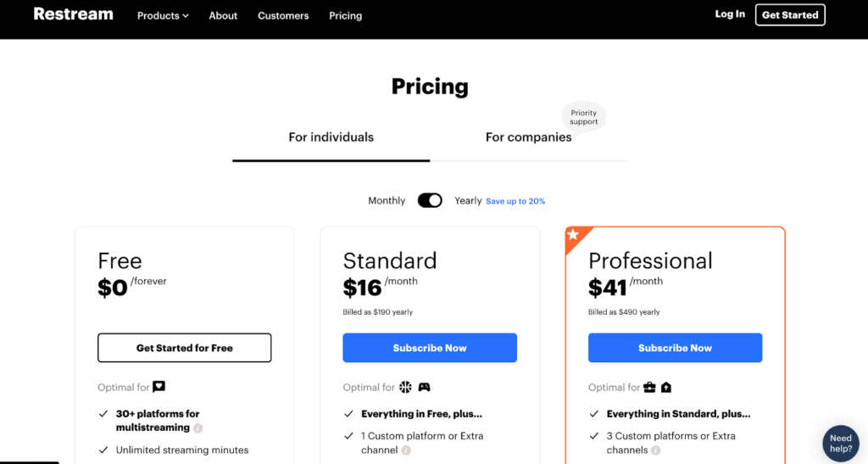Click the briefcase icon in Professional plan

point(649,387)
